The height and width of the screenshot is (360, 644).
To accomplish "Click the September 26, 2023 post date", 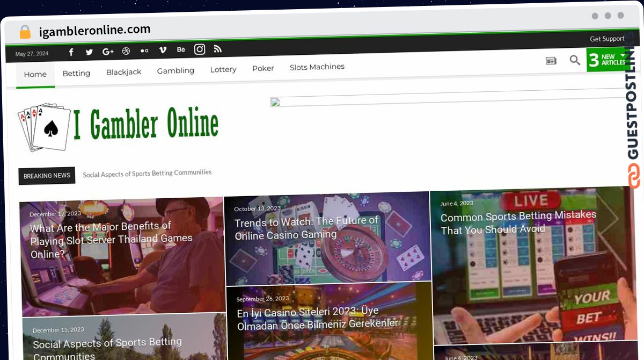I will pos(262,299).
